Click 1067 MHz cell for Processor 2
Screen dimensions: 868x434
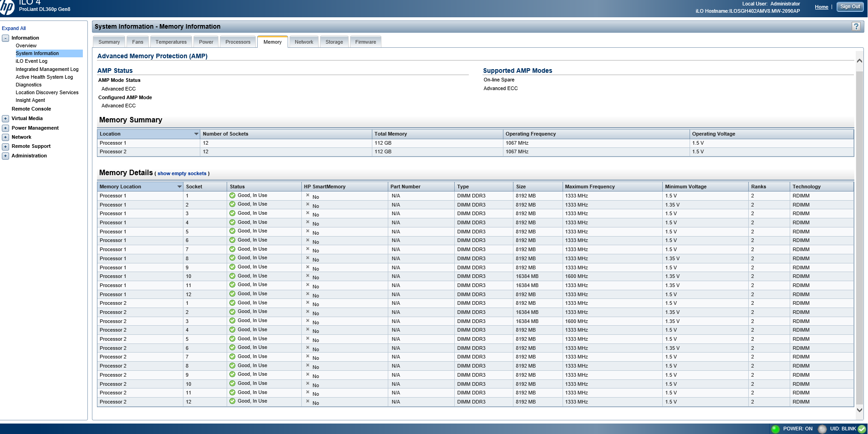coord(596,152)
